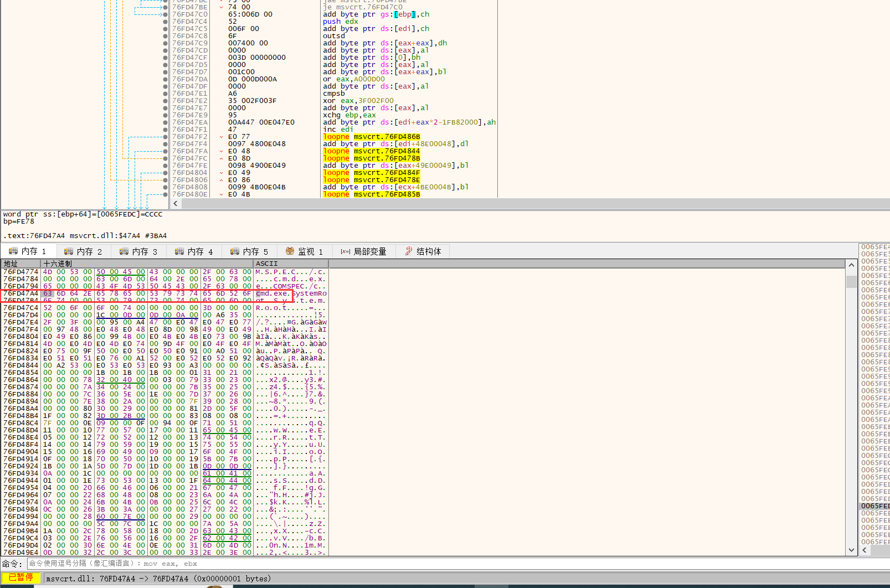Set breakpoint bullet beside 76FD47E9

(165, 115)
